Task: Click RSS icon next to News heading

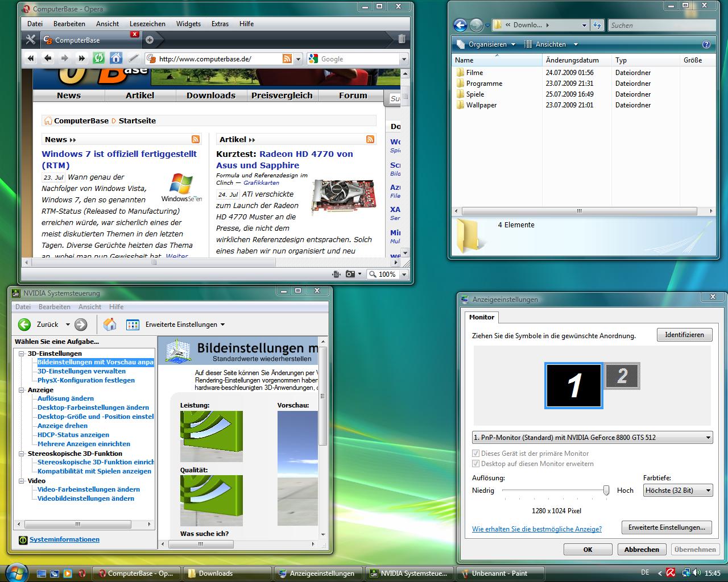Action: pyautogui.click(x=196, y=139)
